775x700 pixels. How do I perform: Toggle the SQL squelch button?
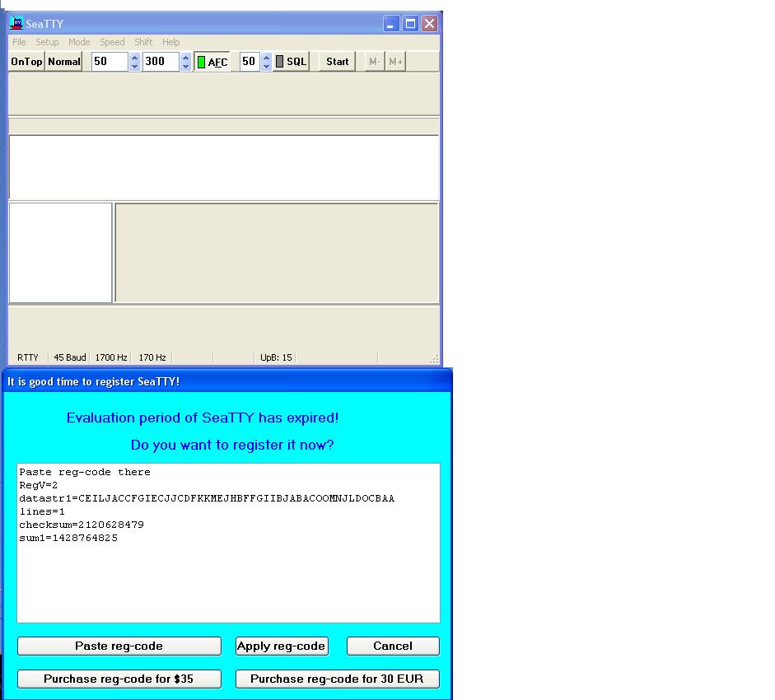(292, 62)
